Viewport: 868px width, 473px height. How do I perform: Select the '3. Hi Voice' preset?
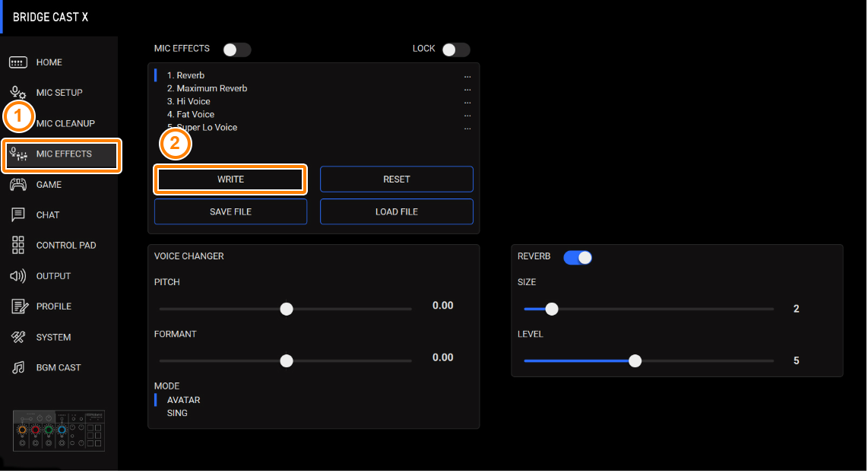[x=188, y=102]
